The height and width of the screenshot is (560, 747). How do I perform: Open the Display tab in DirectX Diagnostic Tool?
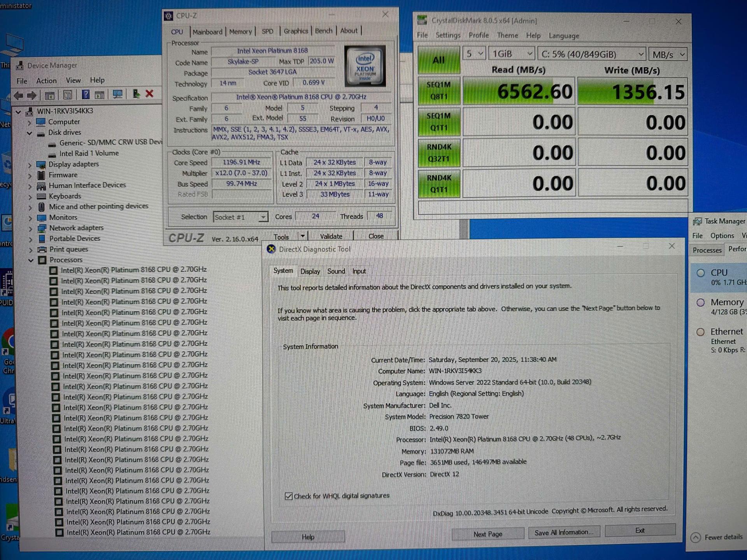(x=310, y=271)
